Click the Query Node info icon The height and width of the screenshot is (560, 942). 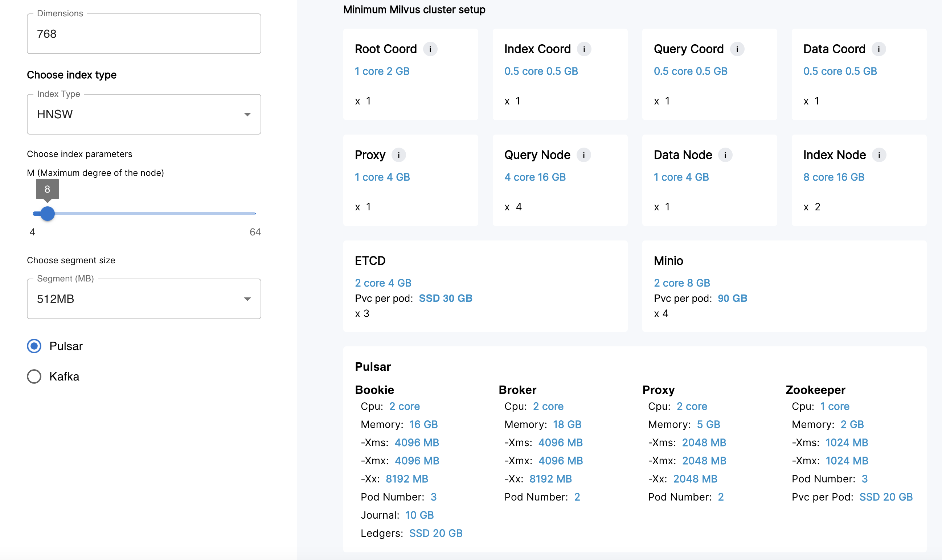tap(583, 155)
